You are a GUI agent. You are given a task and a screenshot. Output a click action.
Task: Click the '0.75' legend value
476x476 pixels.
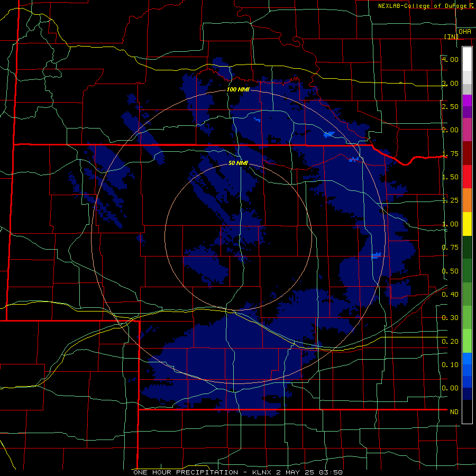[450, 248]
